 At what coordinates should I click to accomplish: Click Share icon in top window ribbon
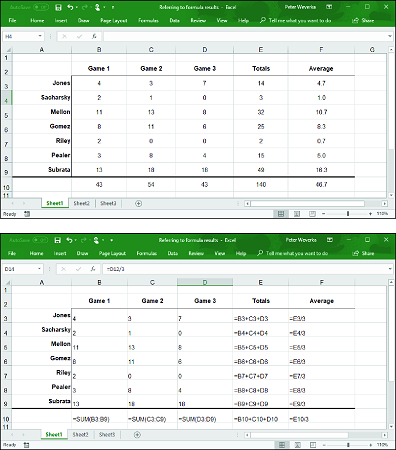tap(356, 20)
